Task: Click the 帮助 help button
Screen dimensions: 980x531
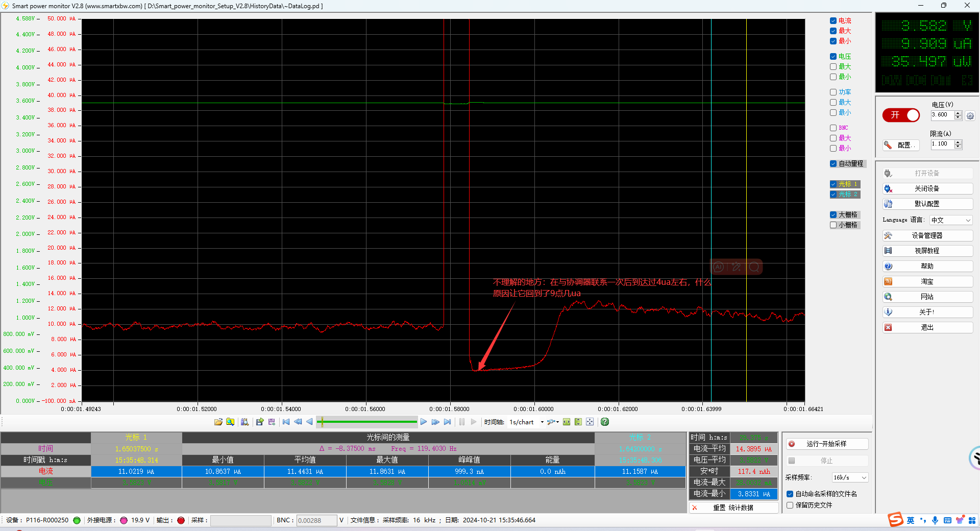Action: [x=927, y=267]
